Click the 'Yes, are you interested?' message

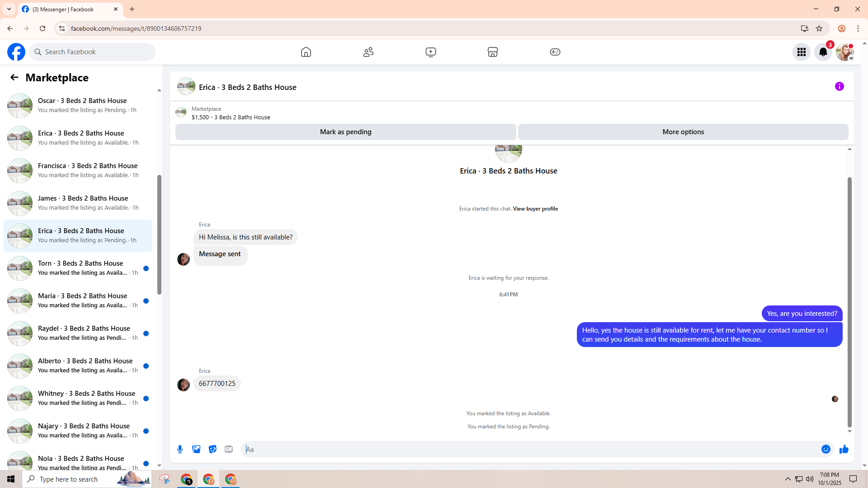[x=802, y=314]
